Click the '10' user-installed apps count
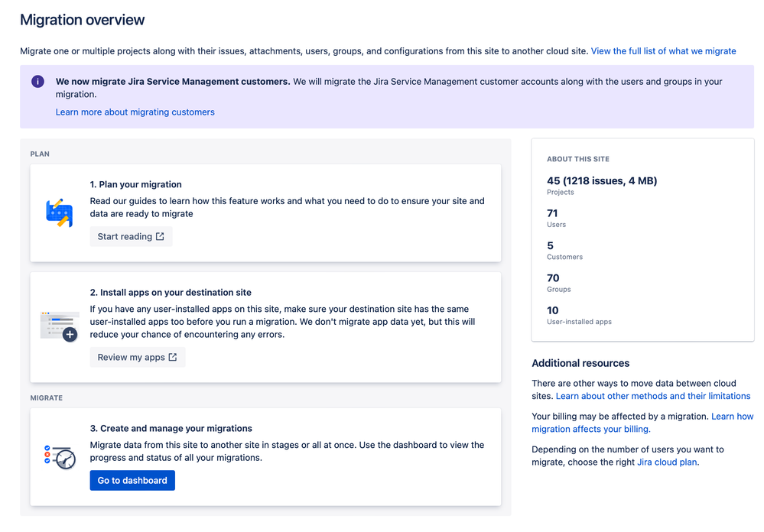 click(x=552, y=310)
